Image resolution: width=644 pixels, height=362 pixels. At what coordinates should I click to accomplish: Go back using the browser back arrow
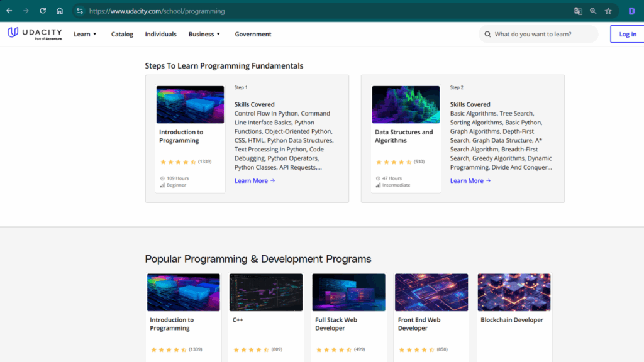[x=9, y=11]
